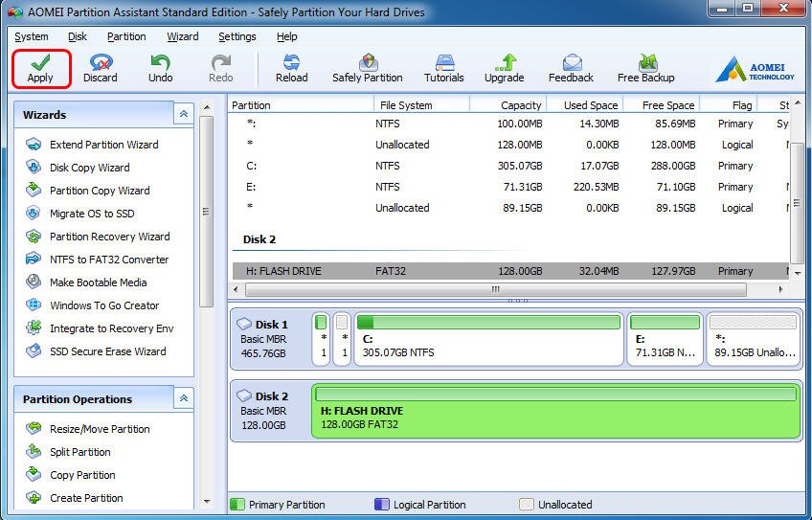Start the Disk Copy Wizard
The image size is (812, 520).
click(x=78, y=168)
